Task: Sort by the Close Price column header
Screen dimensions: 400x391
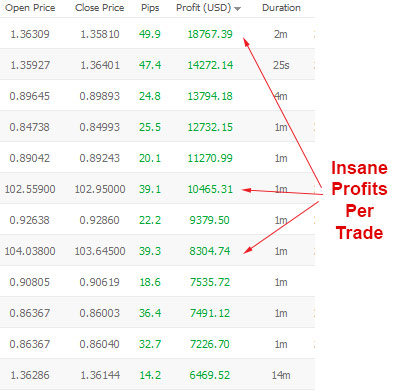Action: click(x=100, y=8)
